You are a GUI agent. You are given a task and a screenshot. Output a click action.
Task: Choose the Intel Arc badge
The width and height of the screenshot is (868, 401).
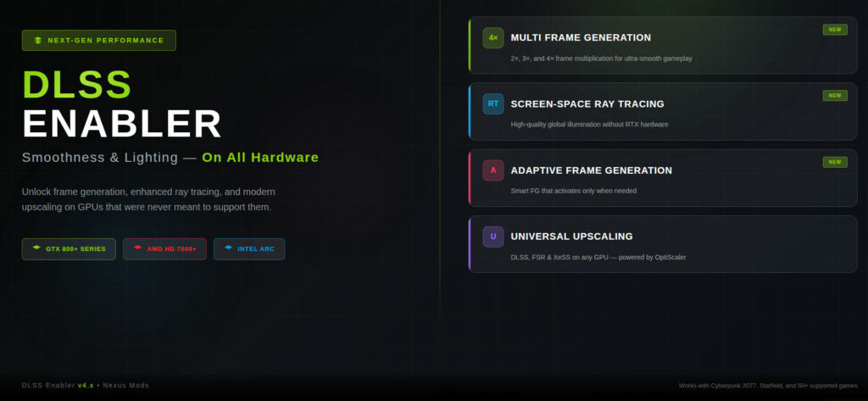pyautogui.click(x=249, y=249)
